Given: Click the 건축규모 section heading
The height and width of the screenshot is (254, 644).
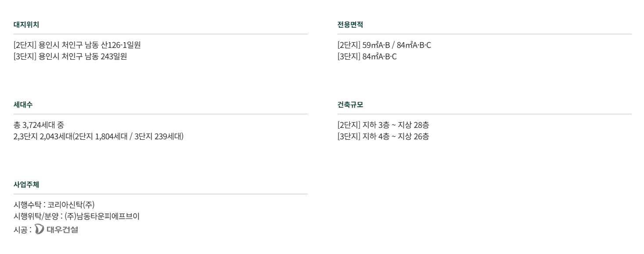Looking at the screenshot, I should 350,105.
